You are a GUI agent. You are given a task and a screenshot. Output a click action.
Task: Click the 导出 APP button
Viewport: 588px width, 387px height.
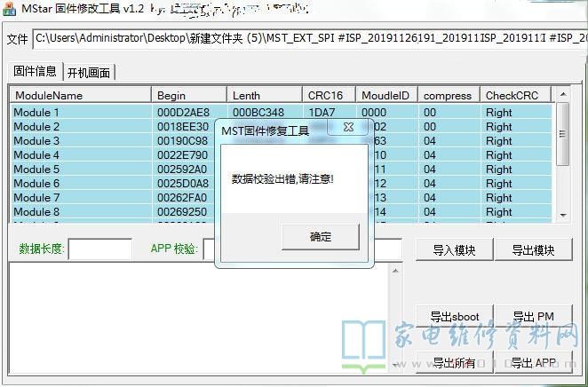pyautogui.click(x=533, y=362)
